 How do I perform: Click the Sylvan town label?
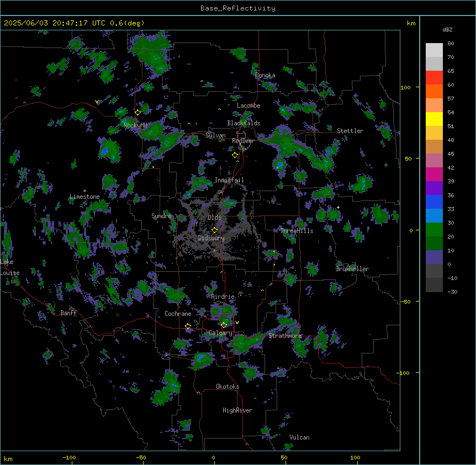click(215, 135)
